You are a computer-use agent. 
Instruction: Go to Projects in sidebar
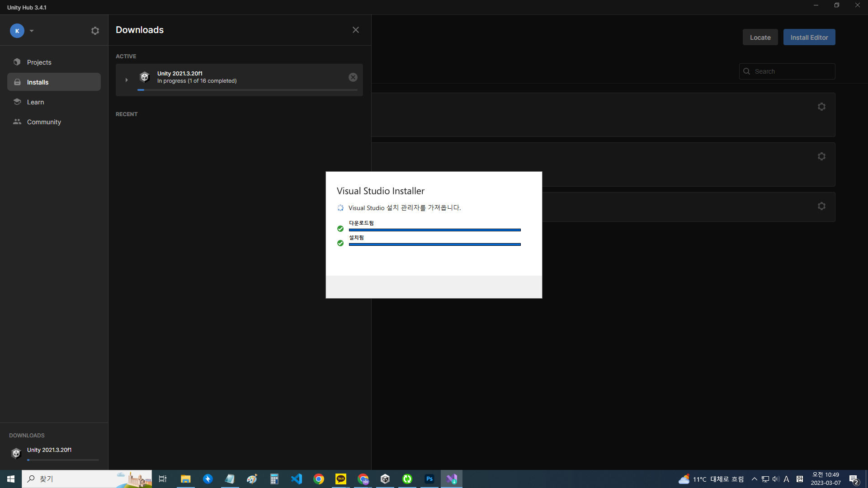[54, 62]
